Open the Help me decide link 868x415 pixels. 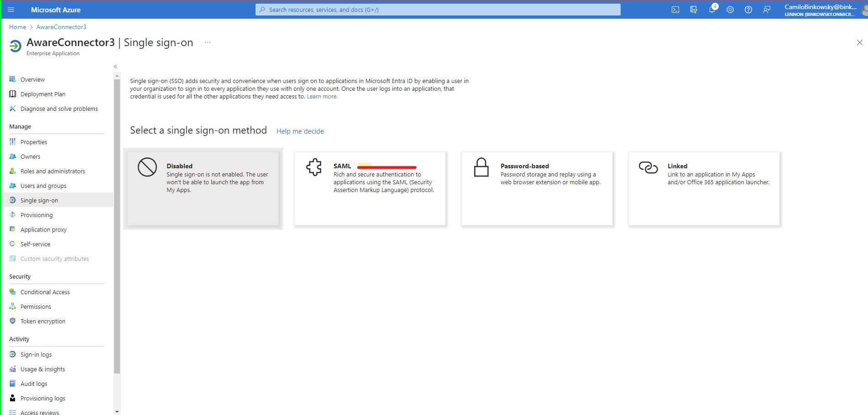[300, 131]
